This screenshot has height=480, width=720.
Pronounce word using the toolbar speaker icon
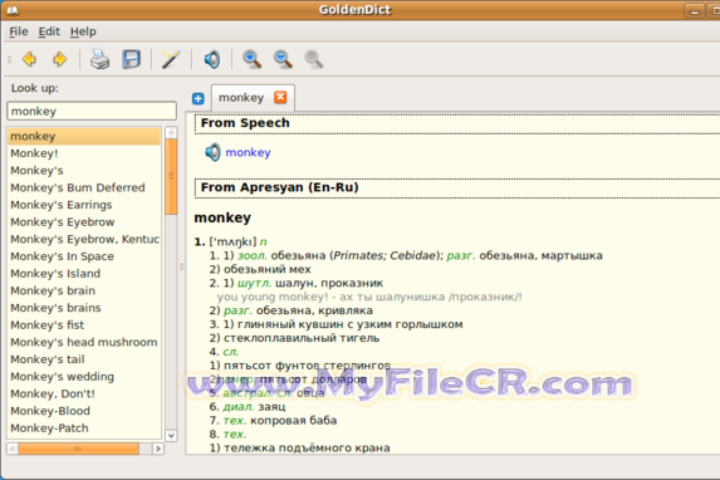point(212,60)
